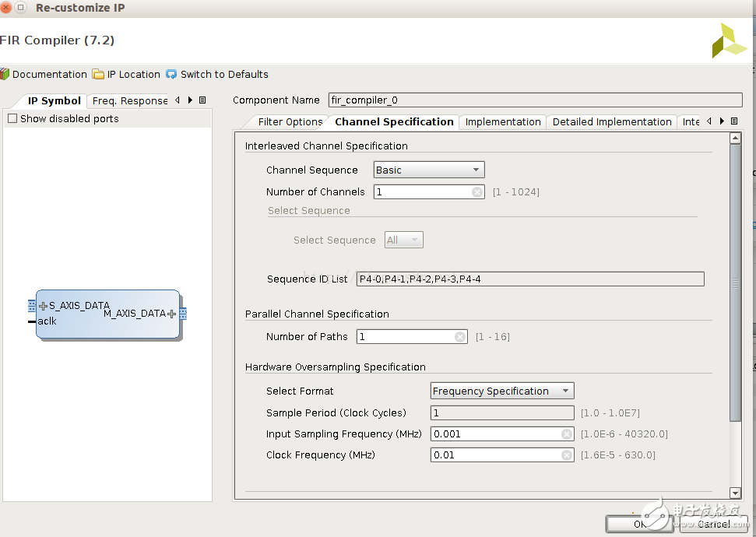Image resolution: width=756 pixels, height=537 pixels.
Task: Clear the Number of Paths field
Action: (460, 337)
